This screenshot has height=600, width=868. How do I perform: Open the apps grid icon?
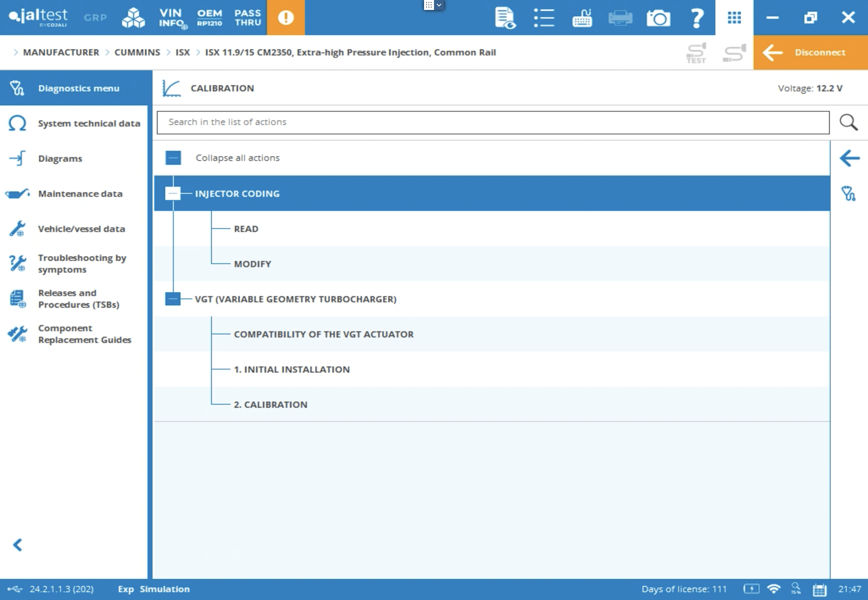(734, 18)
